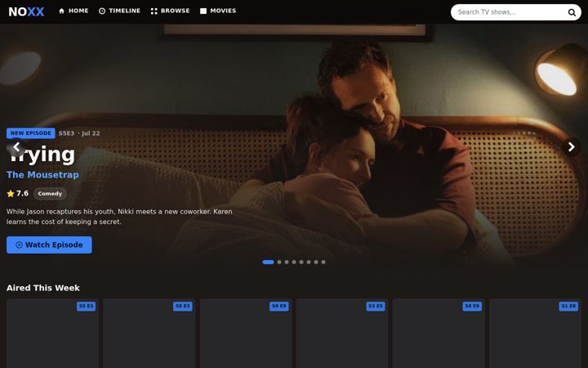The image size is (588, 368).
Task: Click the Timeline clock icon
Action: [102, 11]
